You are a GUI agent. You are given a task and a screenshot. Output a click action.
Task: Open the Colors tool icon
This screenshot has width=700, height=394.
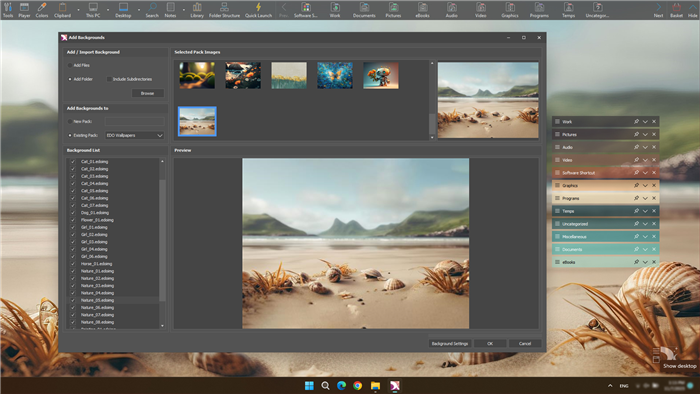(x=42, y=9)
